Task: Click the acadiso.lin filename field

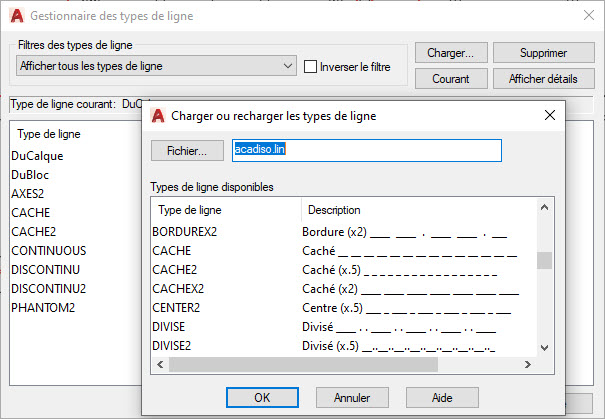Action: 365,150
